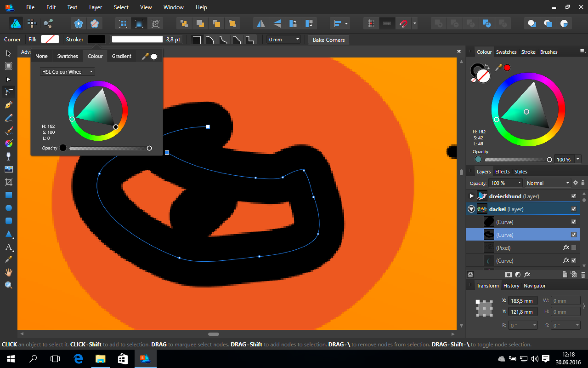The width and height of the screenshot is (588, 368).
Task: Click the stroke width line preview
Action: tap(137, 39)
